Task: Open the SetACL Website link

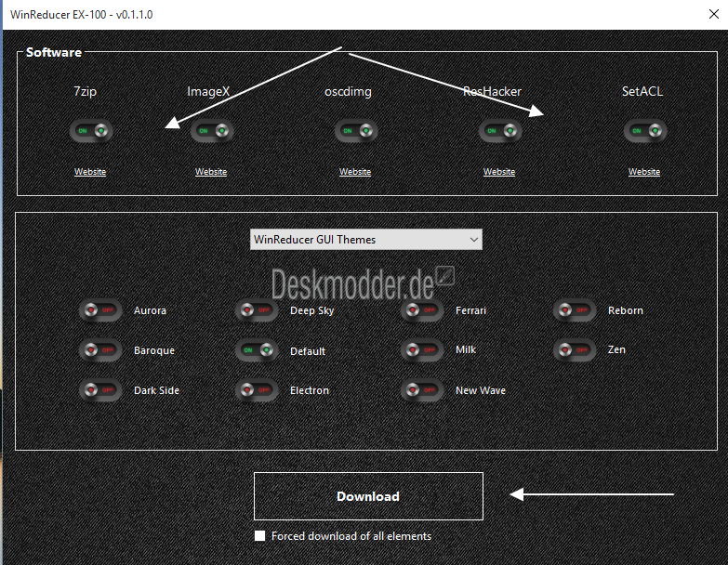Action: (644, 172)
